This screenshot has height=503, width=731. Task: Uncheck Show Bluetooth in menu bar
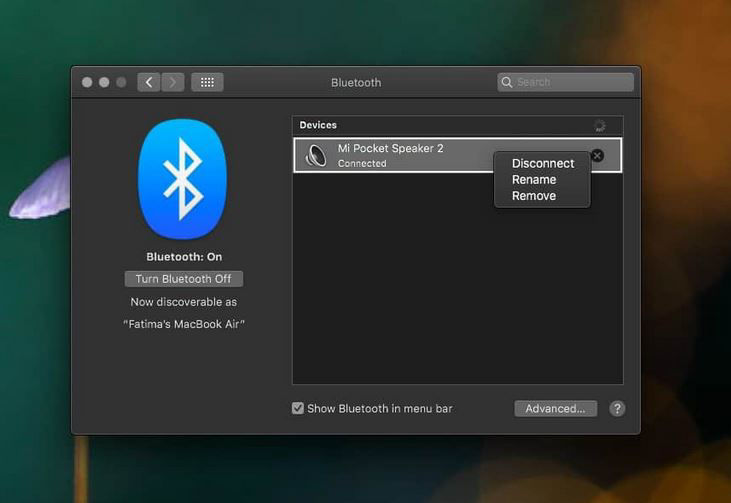pyautogui.click(x=298, y=408)
